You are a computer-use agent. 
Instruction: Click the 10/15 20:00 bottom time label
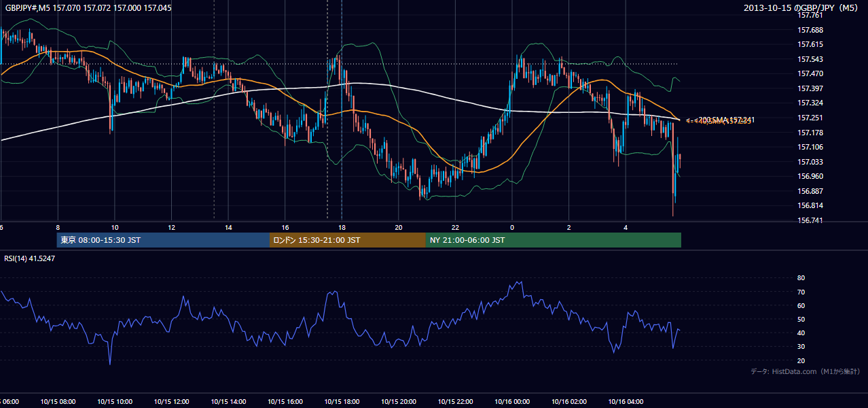pyautogui.click(x=398, y=401)
